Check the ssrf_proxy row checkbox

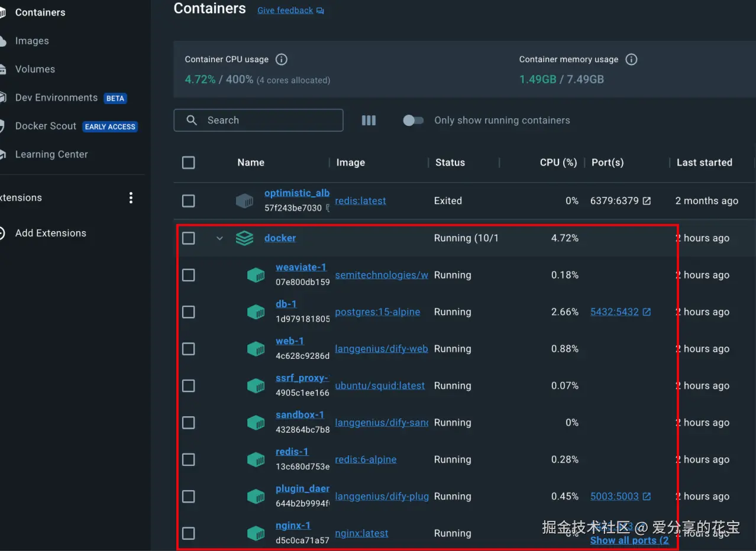188,386
